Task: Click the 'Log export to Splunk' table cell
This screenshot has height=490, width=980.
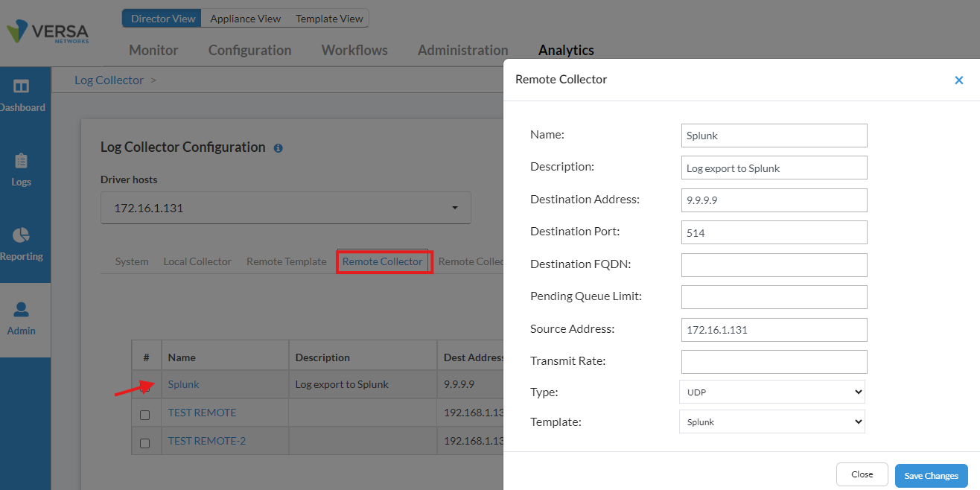Action: click(363, 385)
